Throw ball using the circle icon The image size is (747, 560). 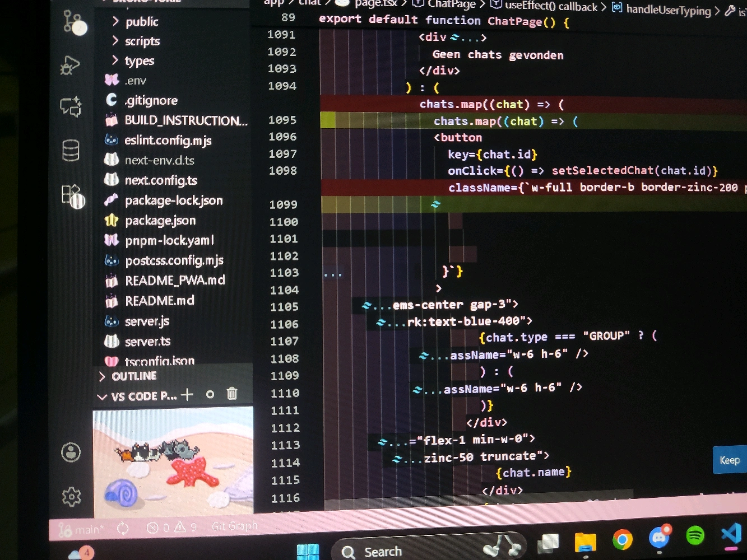pos(210,394)
